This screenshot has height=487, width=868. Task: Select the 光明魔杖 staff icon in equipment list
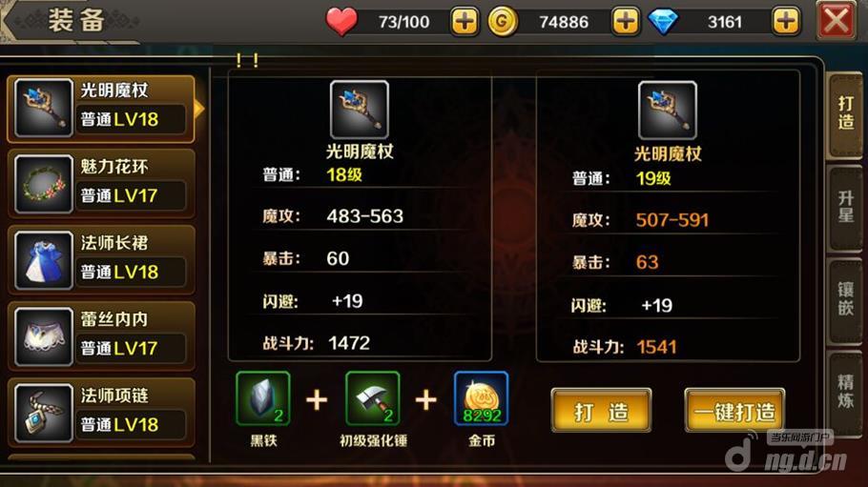point(43,108)
